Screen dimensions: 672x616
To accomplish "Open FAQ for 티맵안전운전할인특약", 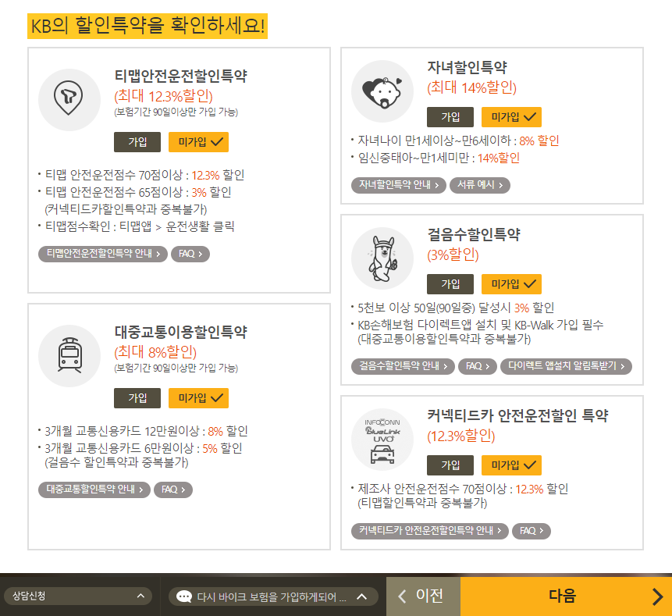I will click(x=190, y=254).
